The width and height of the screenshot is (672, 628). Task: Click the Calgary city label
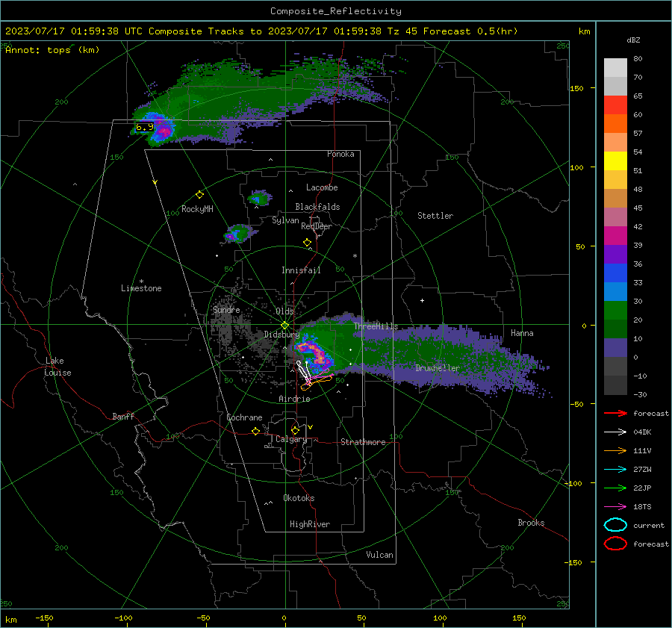coord(291,439)
